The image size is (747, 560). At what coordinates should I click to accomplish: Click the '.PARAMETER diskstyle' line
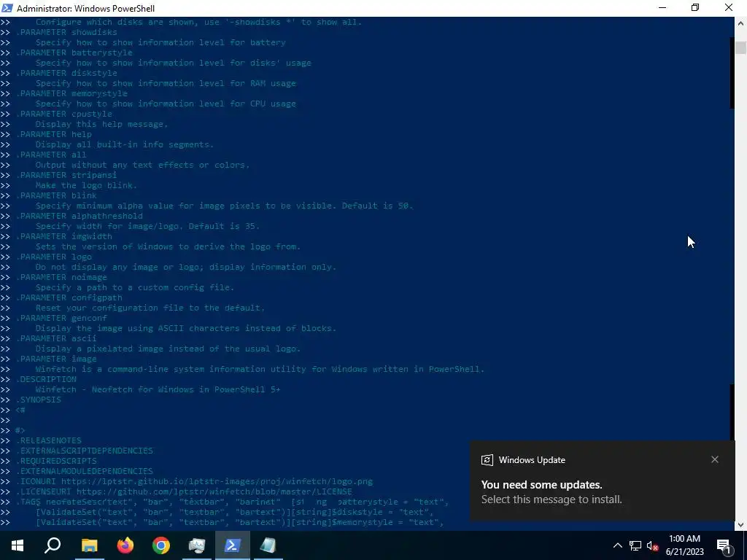[x=66, y=73]
